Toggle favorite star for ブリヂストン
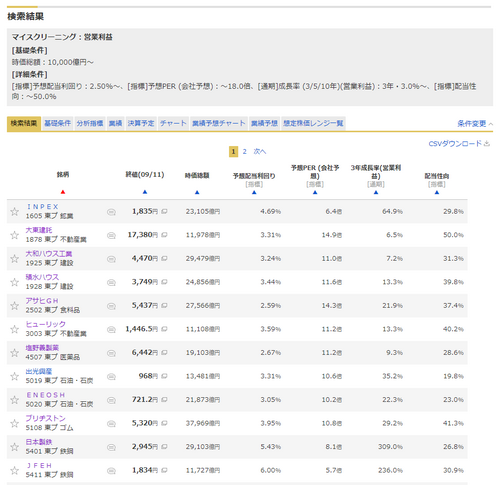This screenshot has height=485, width=500. point(14,423)
